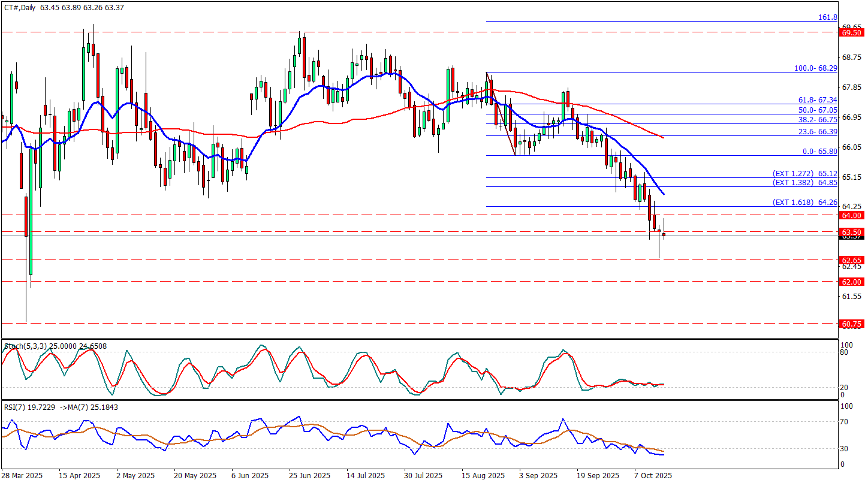Select the 100.0- 68.29 Fibonacci label
Viewport: 868px width, 483px height.
click(x=815, y=68)
